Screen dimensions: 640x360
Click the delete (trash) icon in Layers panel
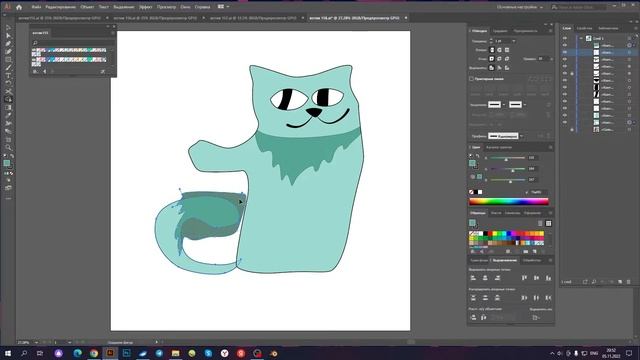point(629,282)
